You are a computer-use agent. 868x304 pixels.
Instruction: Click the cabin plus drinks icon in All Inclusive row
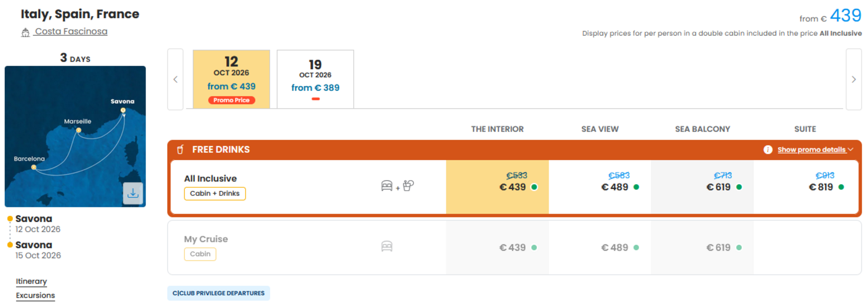click(397, 186)
